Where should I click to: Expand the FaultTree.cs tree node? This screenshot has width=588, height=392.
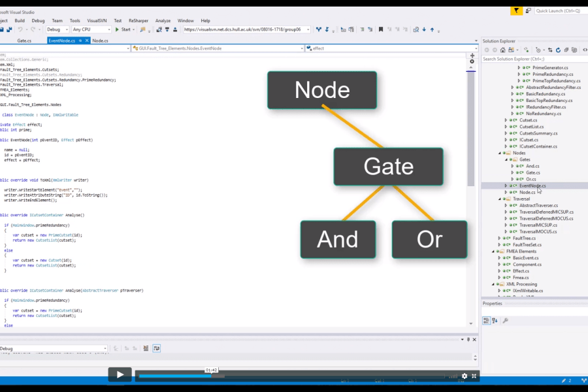coord(500,238)
